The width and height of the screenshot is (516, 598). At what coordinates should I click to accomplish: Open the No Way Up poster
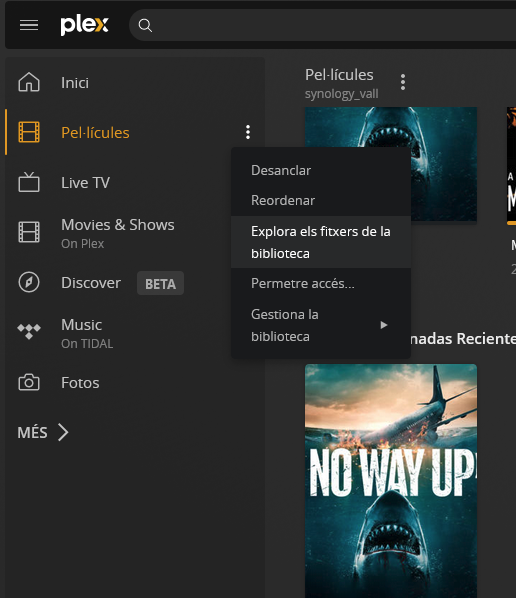pyautogui.click(x=391, y=481)
